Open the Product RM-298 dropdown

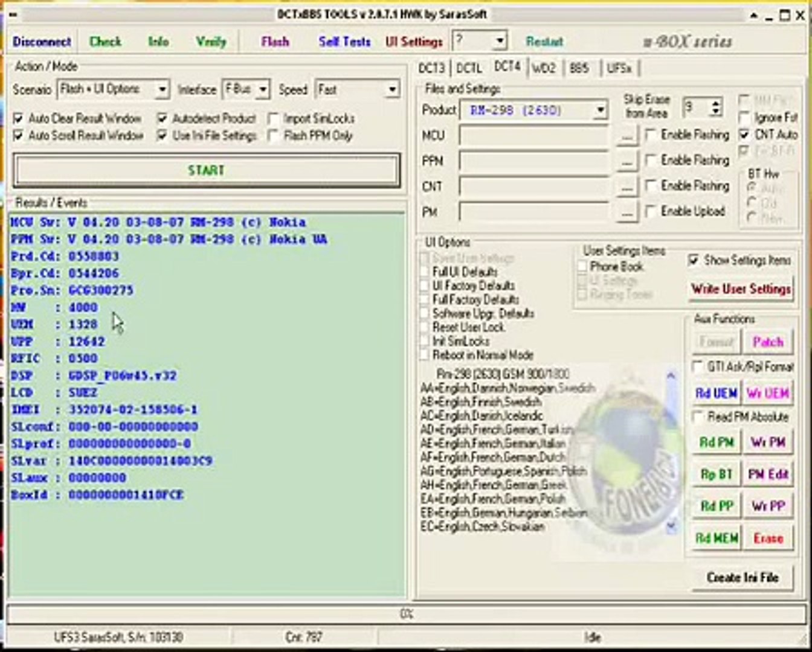(x=599, y=110)
